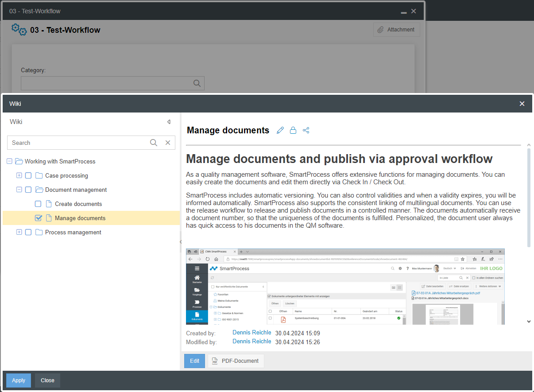Click the pencil edit icon beside title
The height and width of the screenshot is (392, 534).
click(x=280, y=130)
